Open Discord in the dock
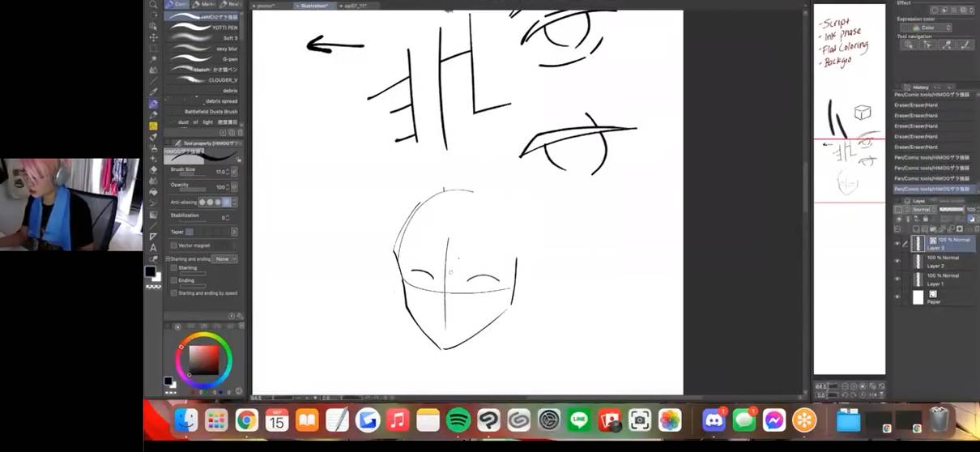The image size is (980, 452). [714, 420]
